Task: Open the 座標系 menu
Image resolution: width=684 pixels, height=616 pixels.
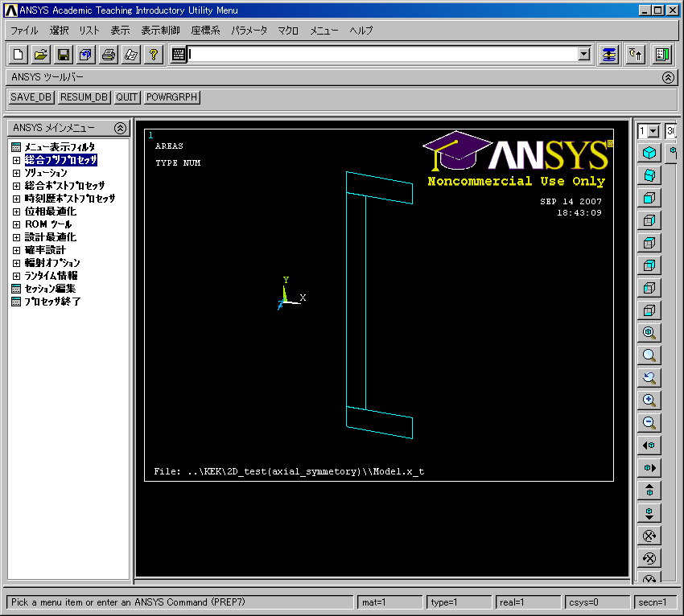Action: pos(205,31)
